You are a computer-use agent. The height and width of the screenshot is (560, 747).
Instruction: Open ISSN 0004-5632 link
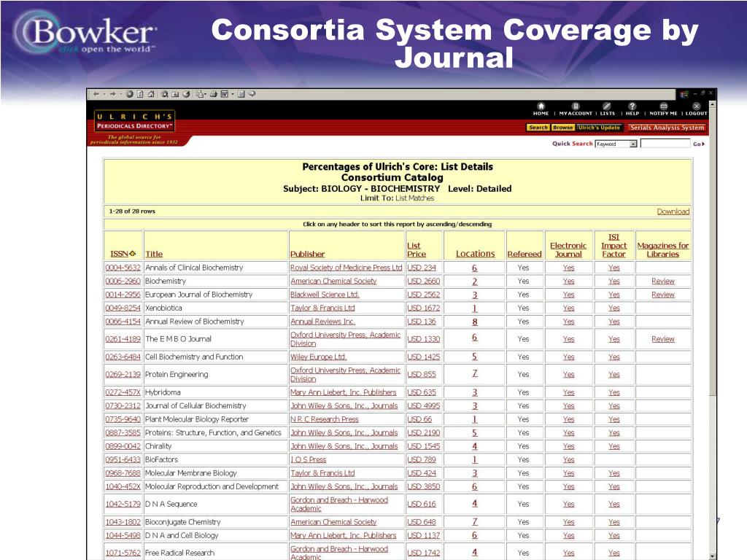(x=123, y=268)
